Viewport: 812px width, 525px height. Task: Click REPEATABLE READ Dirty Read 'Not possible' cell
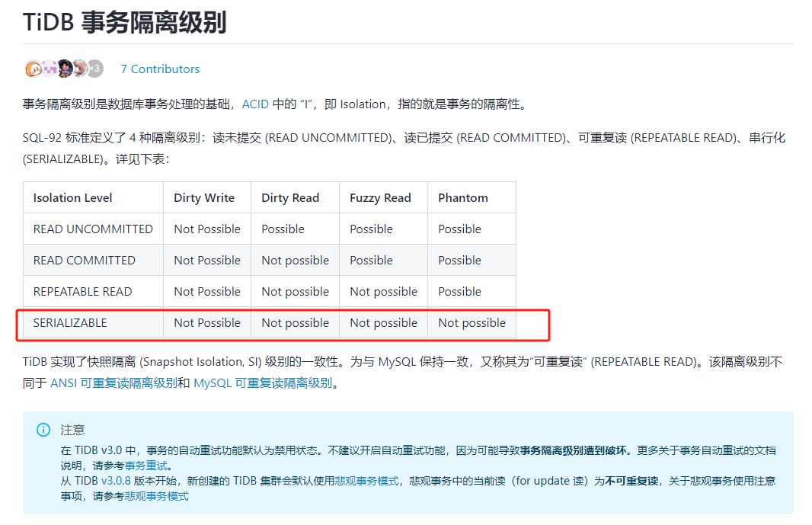coord(296,292)
